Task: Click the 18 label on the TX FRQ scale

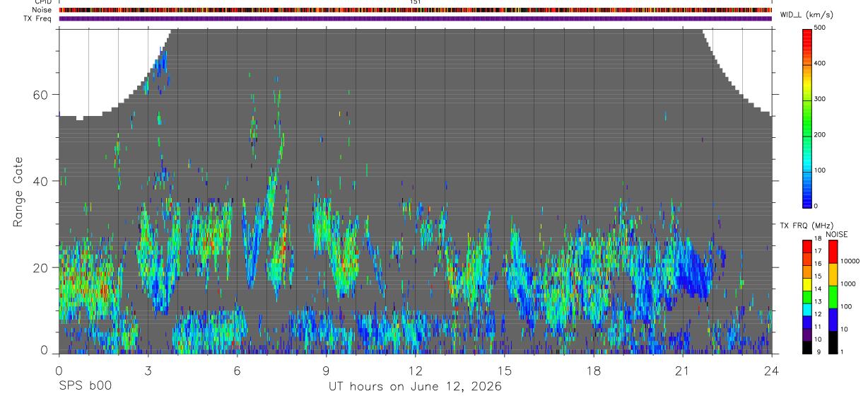Action: [x=818, y=239]
